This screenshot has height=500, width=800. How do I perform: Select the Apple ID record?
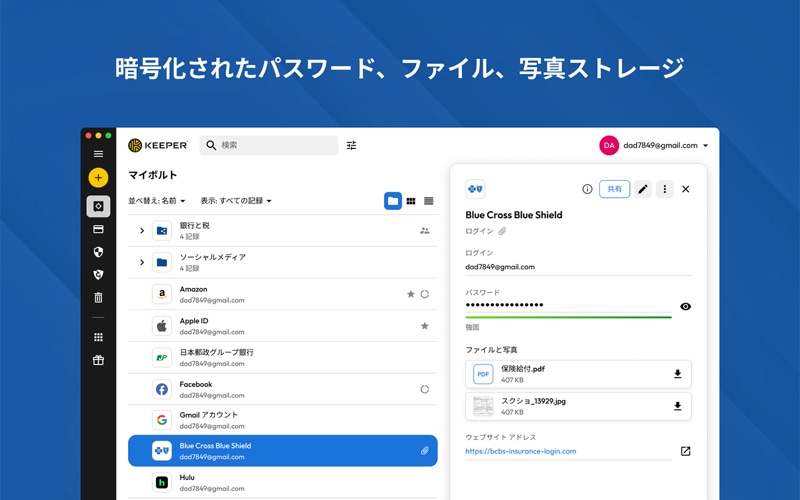coord(283,326)
